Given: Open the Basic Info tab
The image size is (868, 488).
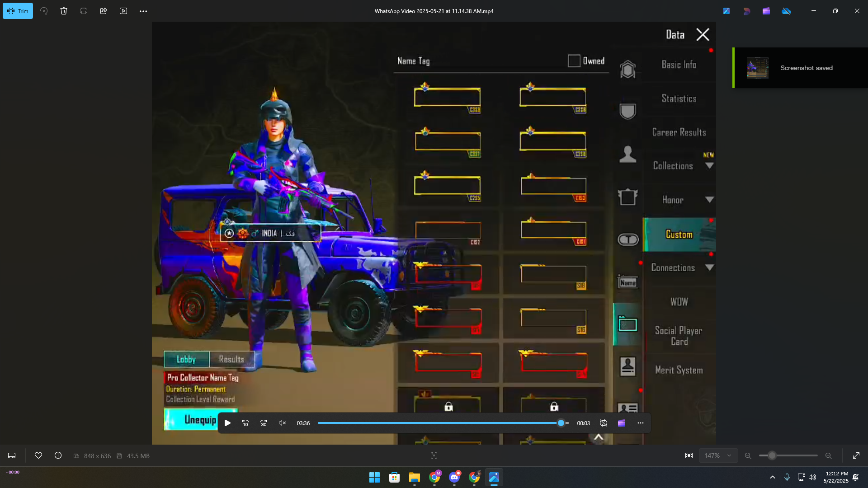Looking at the screenshot, I should (x=679, y=65).
